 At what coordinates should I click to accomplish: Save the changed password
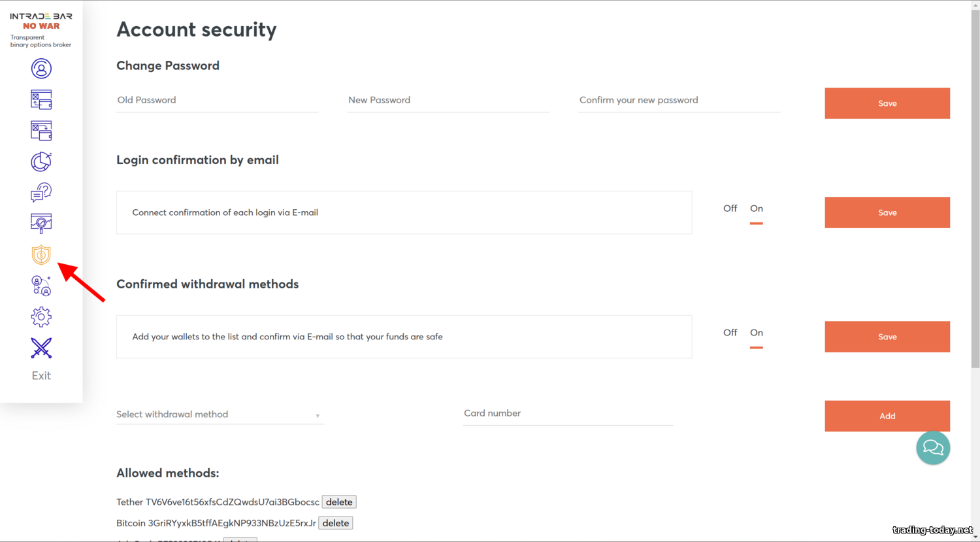(x=887, y=103)
